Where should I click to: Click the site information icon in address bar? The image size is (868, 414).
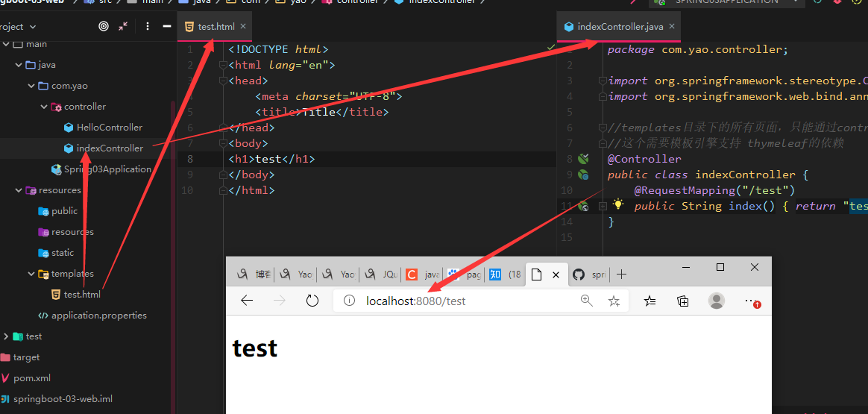(349, 301)
